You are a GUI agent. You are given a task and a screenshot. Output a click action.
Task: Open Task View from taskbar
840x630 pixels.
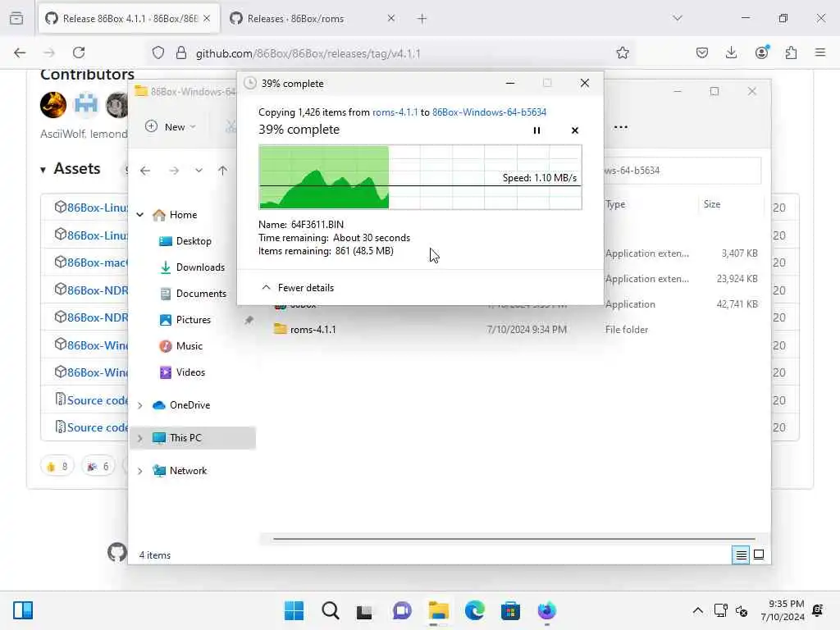(x=364, y=610)
